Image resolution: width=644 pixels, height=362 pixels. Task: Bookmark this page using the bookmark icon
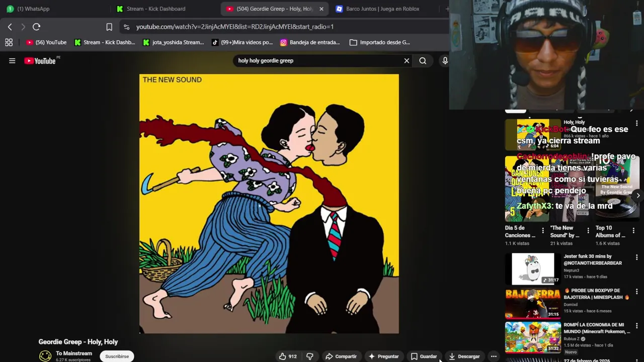(x=109, y=27)
